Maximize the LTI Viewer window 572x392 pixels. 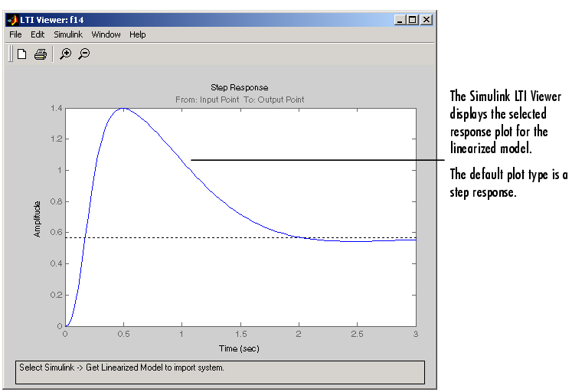tap(413, 20)
